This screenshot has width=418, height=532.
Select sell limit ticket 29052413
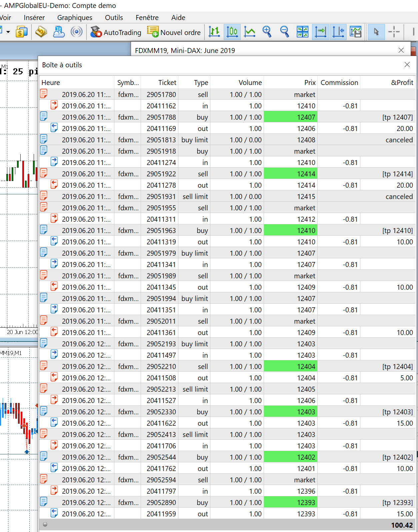pos(227,434)
